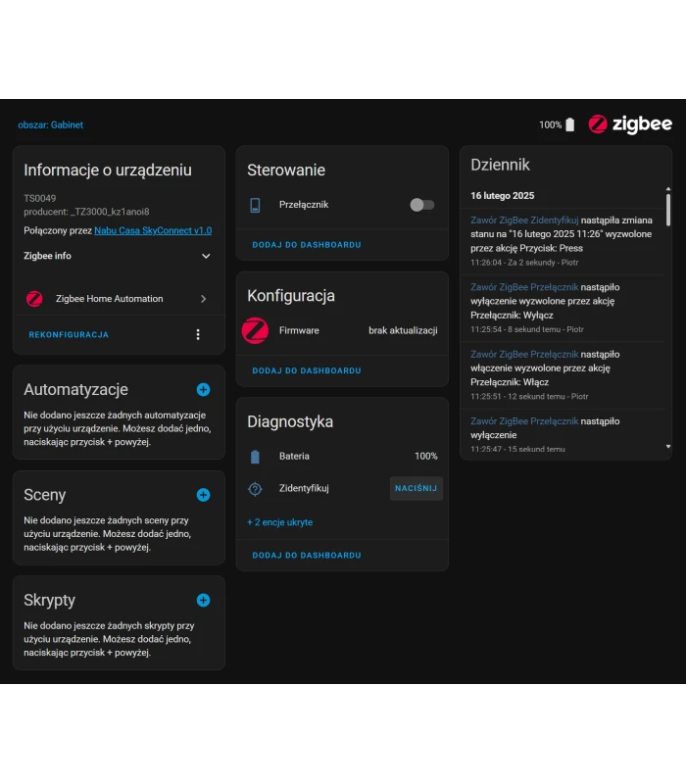
Task: Click the Zidentyfikuj question-mark icon
Action: 256,488
